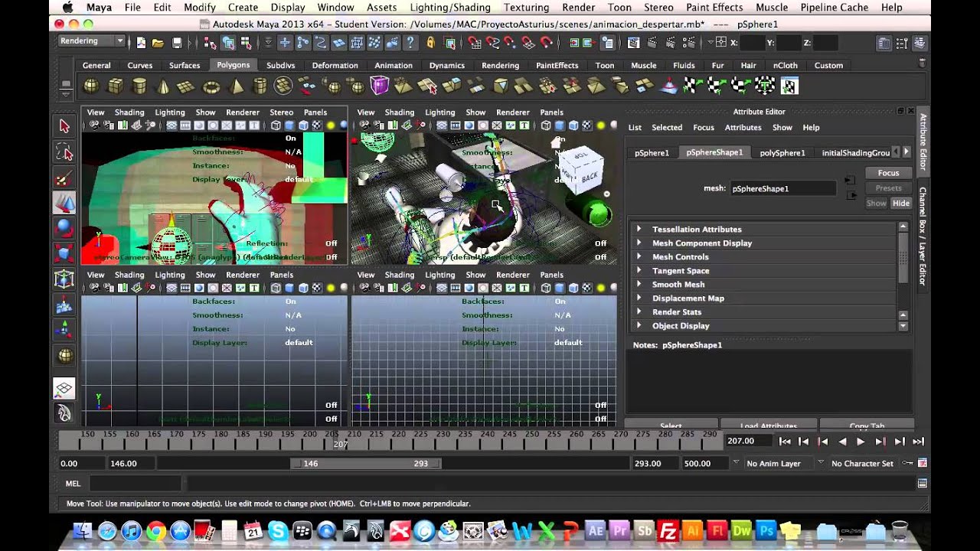This screenshot has height=551, width=980.
Task: Enable wireframe shading in perspective panel toolbar
Action: coord(546,126)
